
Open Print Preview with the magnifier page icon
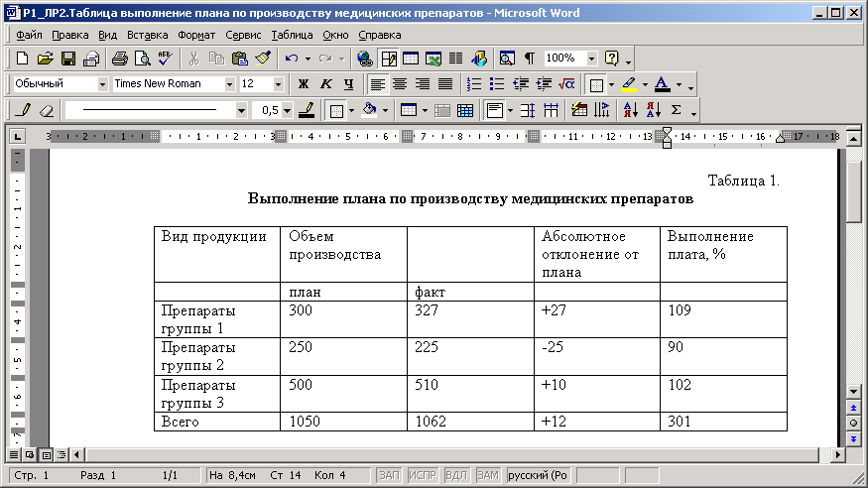(142, 59)
